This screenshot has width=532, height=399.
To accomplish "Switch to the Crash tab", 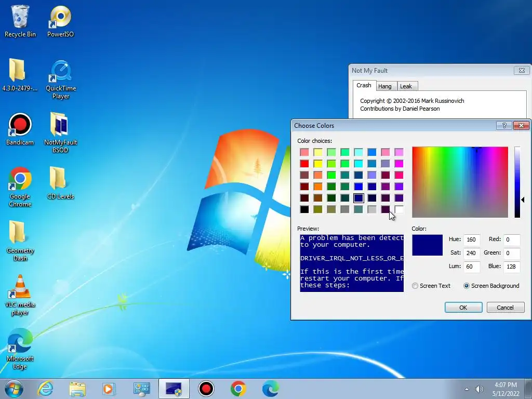I will 364,86.
